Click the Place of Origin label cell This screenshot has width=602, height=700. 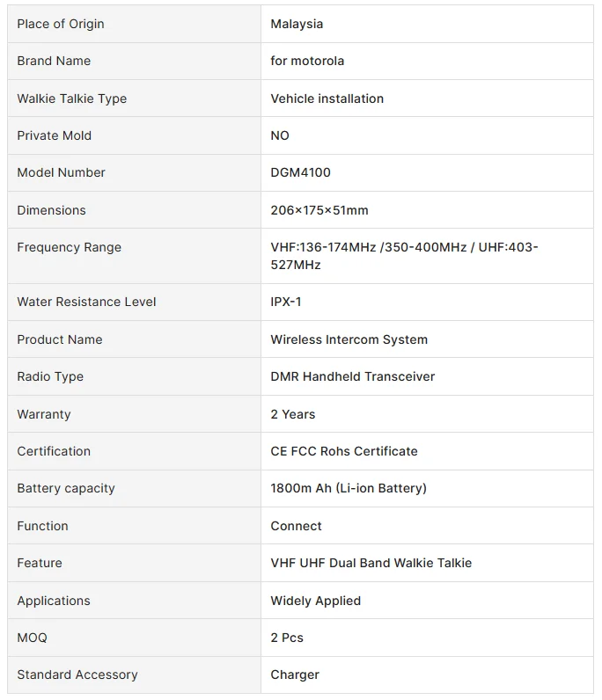(61, 24)
